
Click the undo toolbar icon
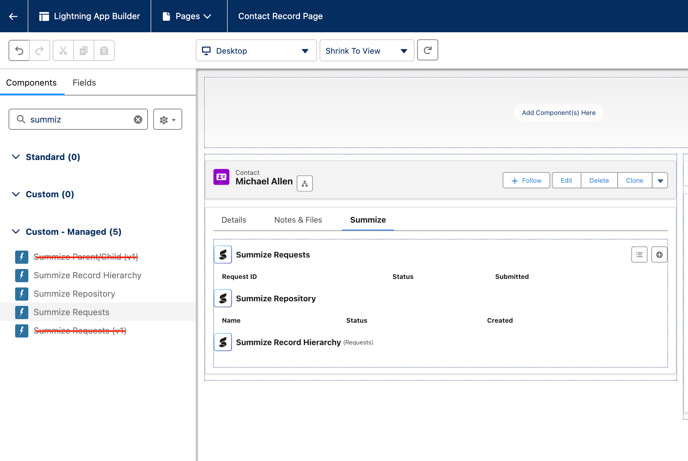19,51
